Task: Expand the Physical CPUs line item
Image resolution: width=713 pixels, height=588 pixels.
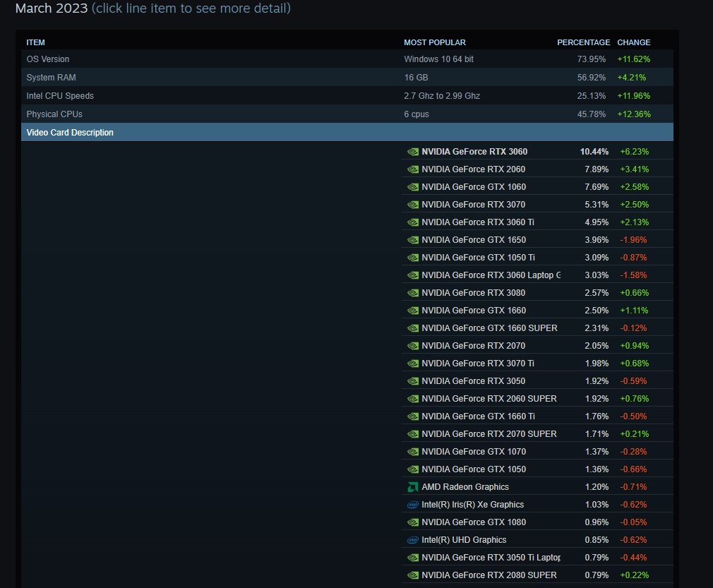Action: point(347,114)
